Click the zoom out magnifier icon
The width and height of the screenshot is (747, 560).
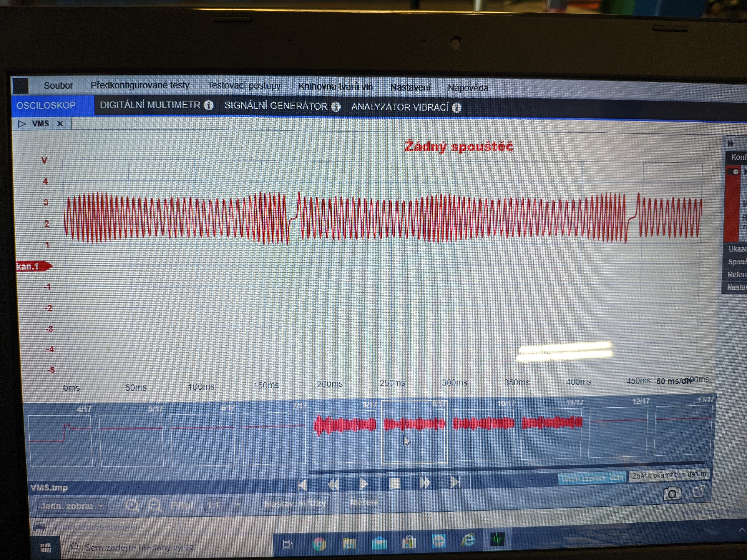point(155,505)
